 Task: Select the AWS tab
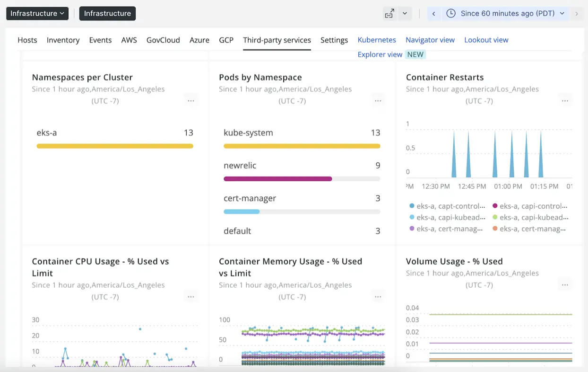129,40
